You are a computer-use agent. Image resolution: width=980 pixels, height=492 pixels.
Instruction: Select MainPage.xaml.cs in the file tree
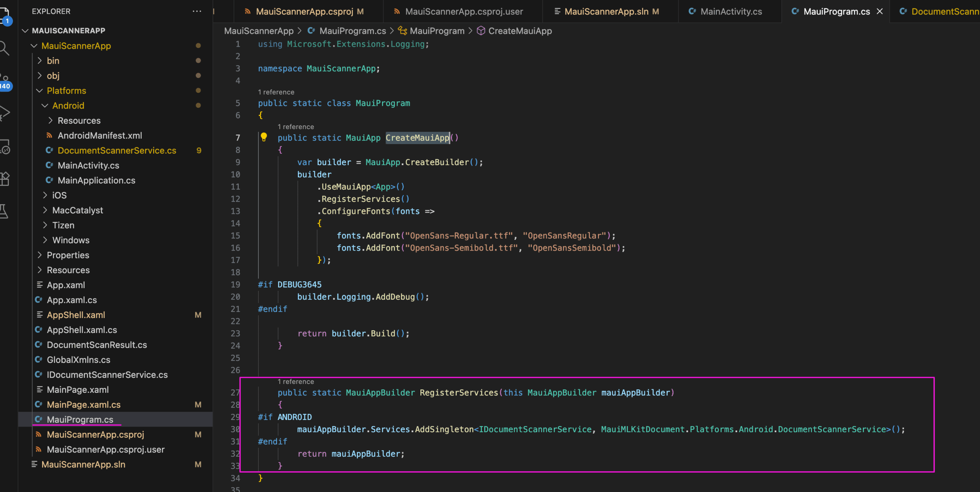click(x=83, y=405)
